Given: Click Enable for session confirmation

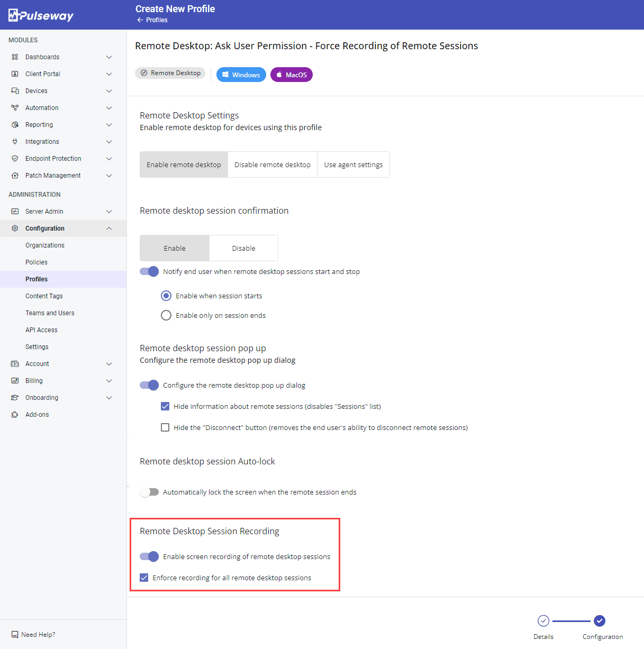Looking at the screenshot, I should coord(175,248).
